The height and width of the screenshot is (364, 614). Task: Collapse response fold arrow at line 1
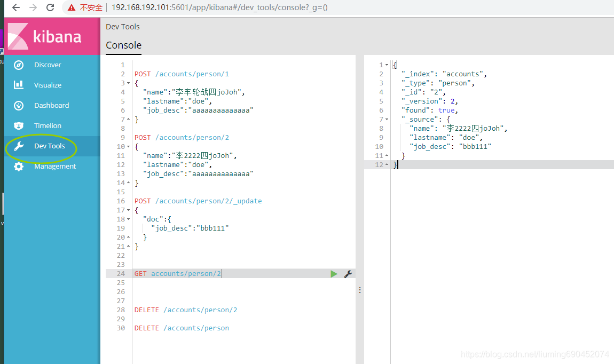[x=387, y=65]
